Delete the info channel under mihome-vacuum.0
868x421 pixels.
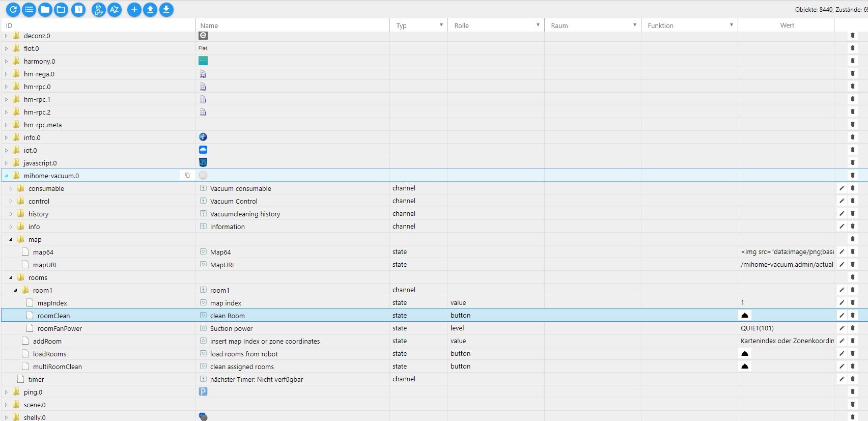[x=853, y=226]
